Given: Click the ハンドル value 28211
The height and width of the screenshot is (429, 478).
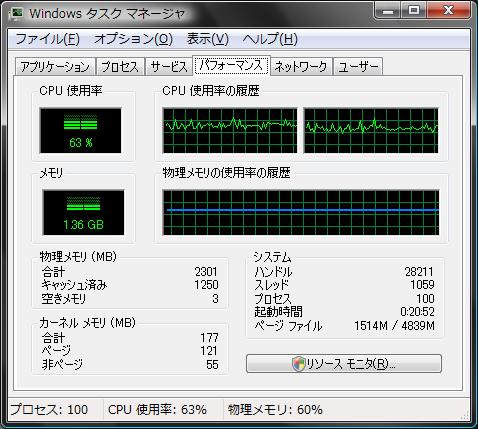Looking at the screenshot, I should (419, 272).
